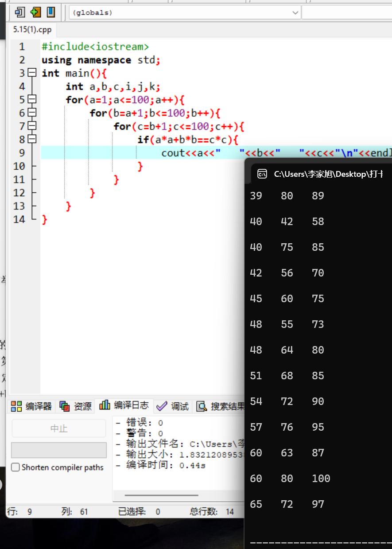Collapse the fold marker on line 7

pos(32,126)
